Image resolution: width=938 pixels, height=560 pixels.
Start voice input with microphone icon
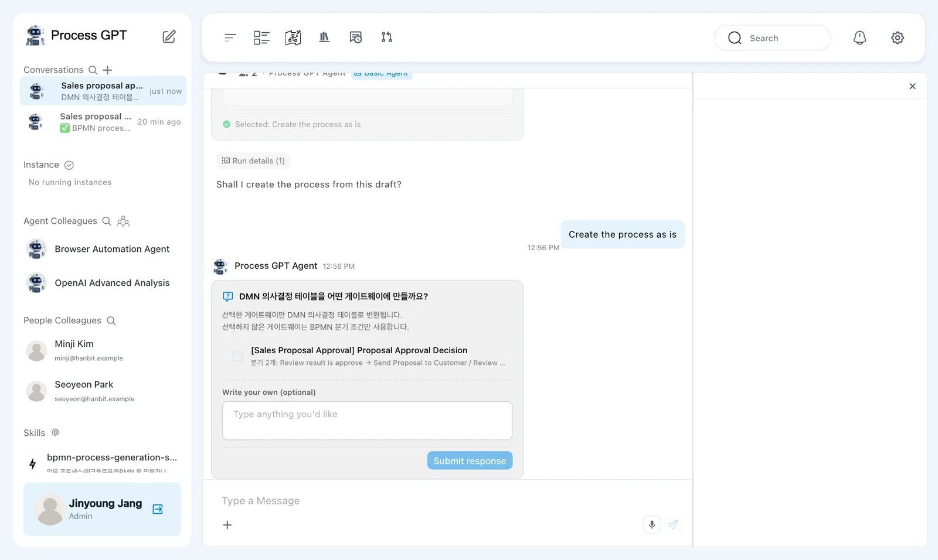[652, 525]
